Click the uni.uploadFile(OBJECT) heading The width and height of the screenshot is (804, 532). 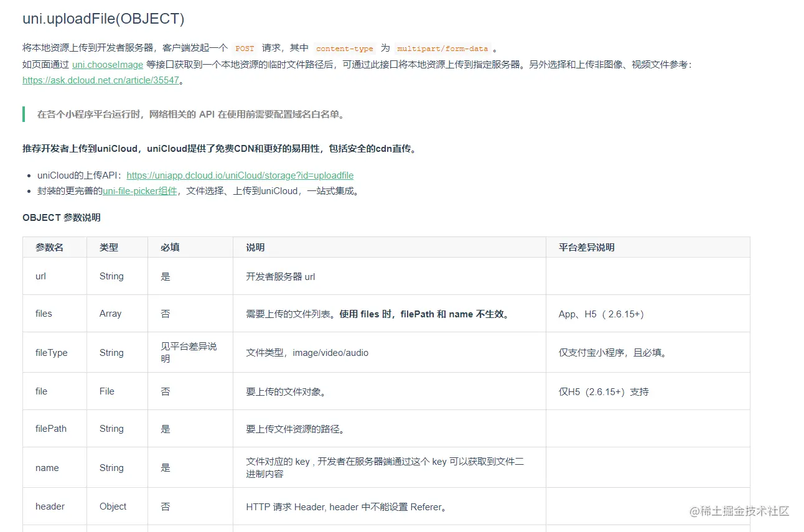pyautogui.click(x=103, y=19)
